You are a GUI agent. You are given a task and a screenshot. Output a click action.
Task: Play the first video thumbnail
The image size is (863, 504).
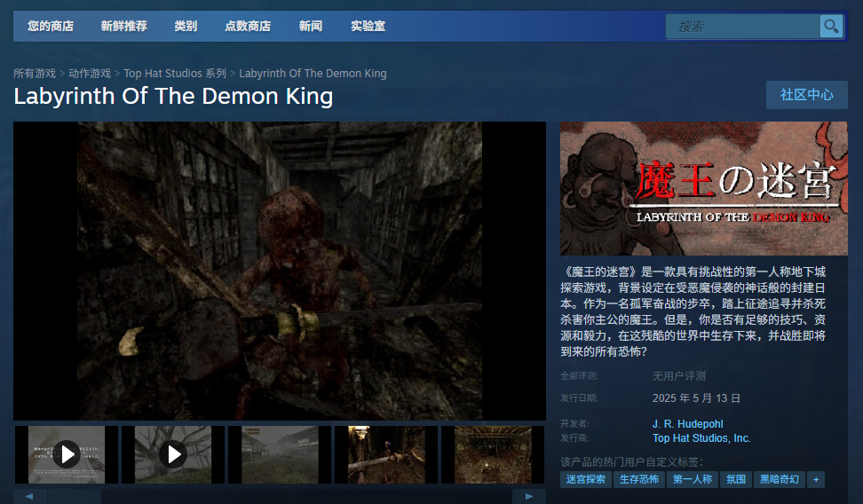tap(67, 454)
